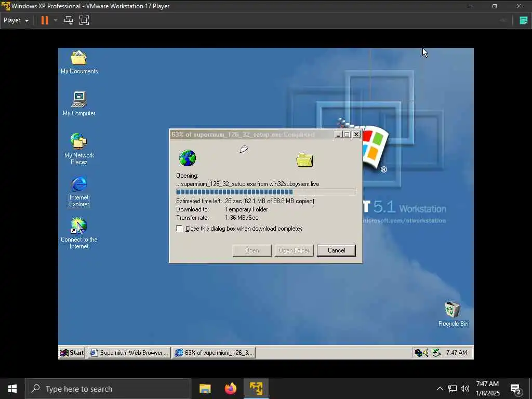The image size is (532, 399).
Task: Close the download dialog with X
Action: click(x=356, y=135)
